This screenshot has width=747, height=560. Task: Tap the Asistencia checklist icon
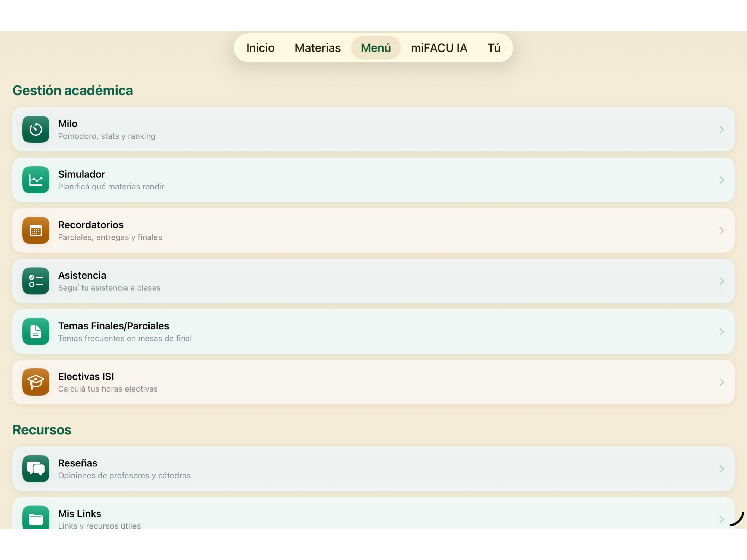pos(36,281)
